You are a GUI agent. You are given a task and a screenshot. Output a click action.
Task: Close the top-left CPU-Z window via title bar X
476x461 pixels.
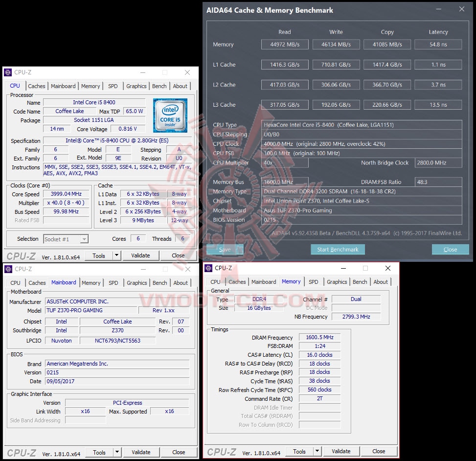(187, 72)
